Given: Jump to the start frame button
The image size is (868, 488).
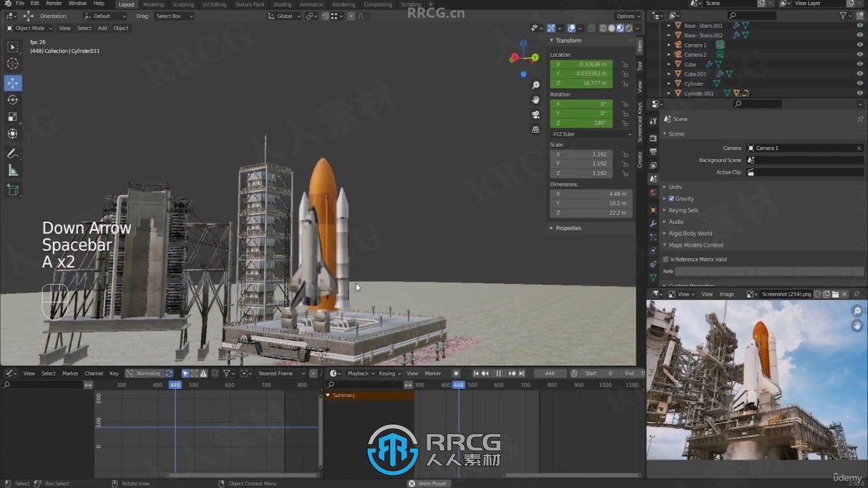Looking at the screenshot, I should click(x=476, y=373).
